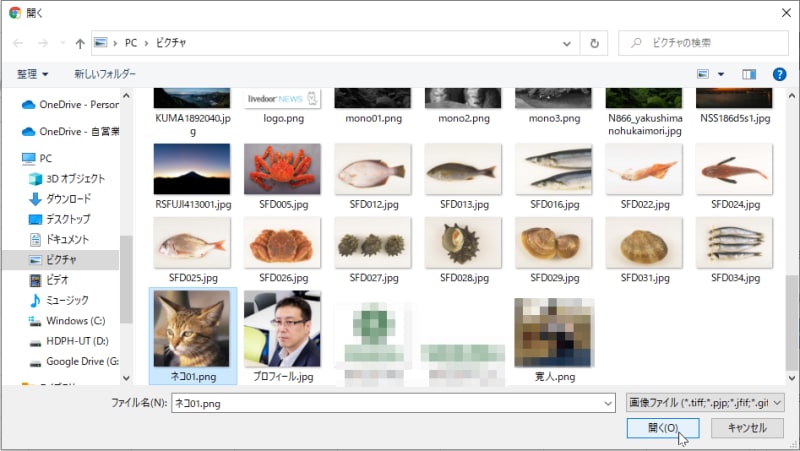
Task: Select SFD034.jpg sardines thumbnail
Action: click(734, 243)
